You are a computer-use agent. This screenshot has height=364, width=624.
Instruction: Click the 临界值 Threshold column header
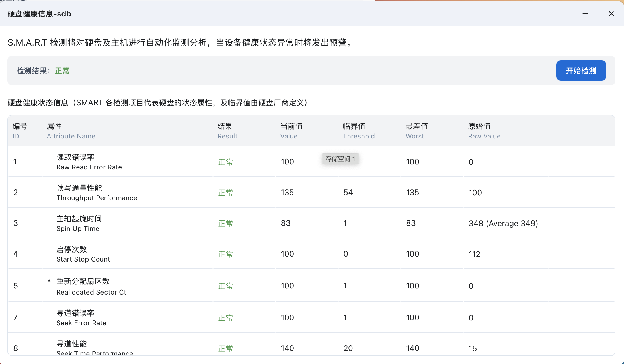point(359,131)
